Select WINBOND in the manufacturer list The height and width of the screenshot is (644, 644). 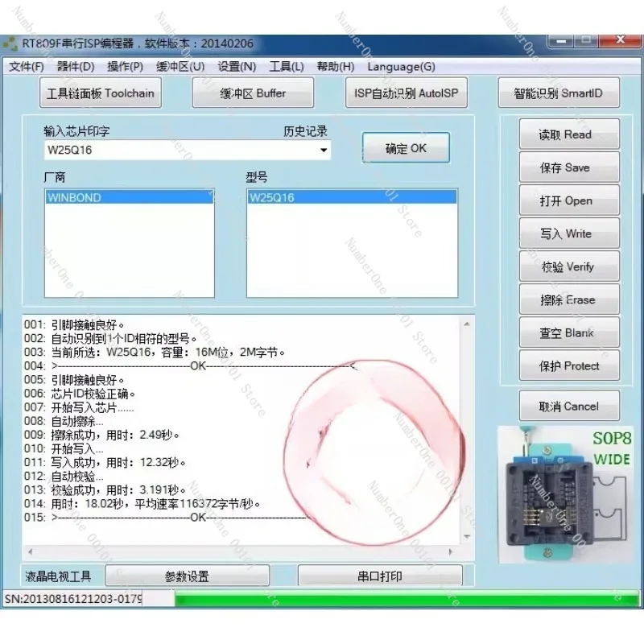[130, 197]
